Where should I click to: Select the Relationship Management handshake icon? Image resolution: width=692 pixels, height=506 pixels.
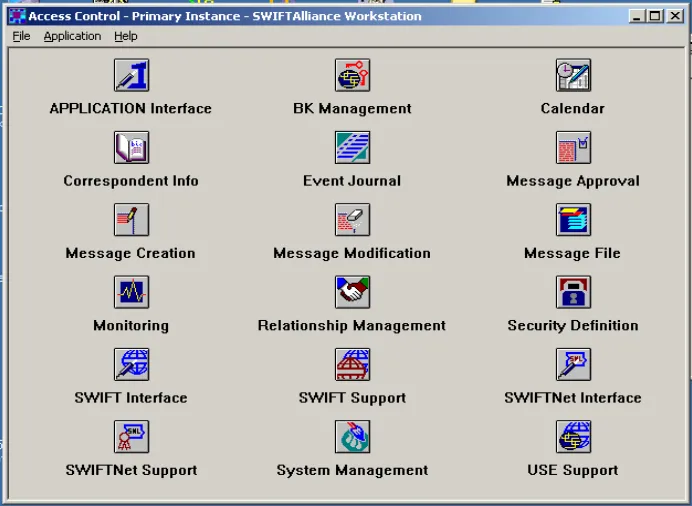(x=352, y=292)
